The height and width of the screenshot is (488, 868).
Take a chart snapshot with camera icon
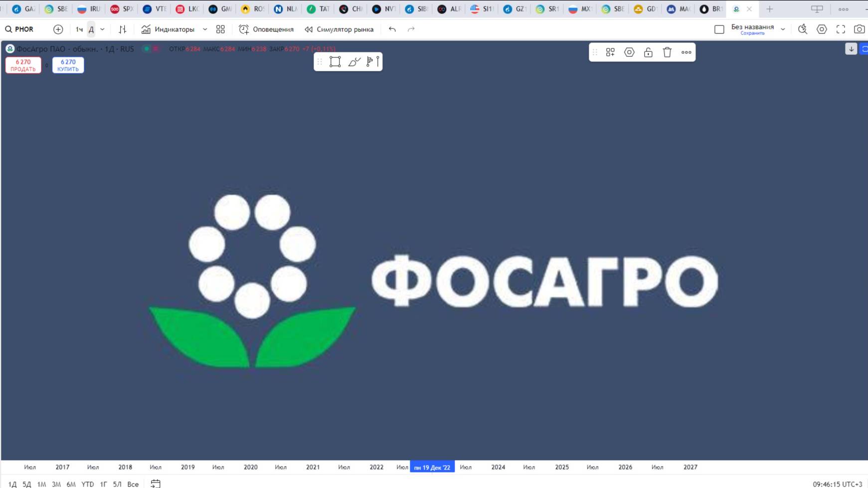[860, 29]
